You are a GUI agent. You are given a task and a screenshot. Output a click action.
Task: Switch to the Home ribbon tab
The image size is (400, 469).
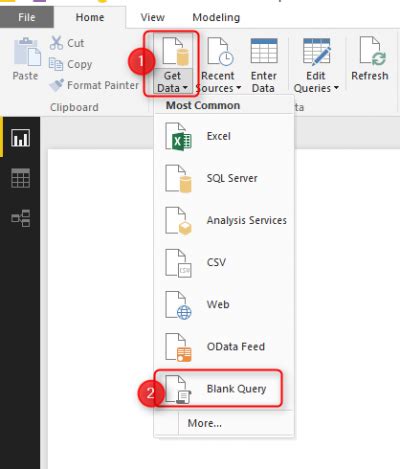point(90,17)
